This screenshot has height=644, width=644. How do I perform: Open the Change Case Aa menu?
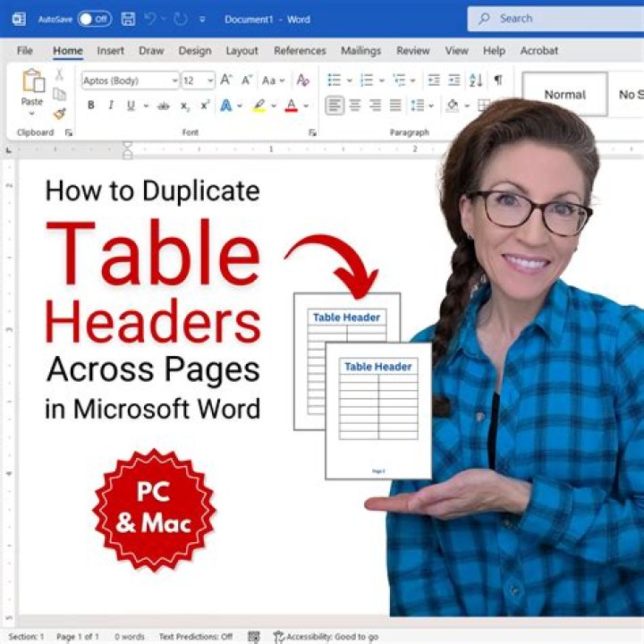point(273,80)
